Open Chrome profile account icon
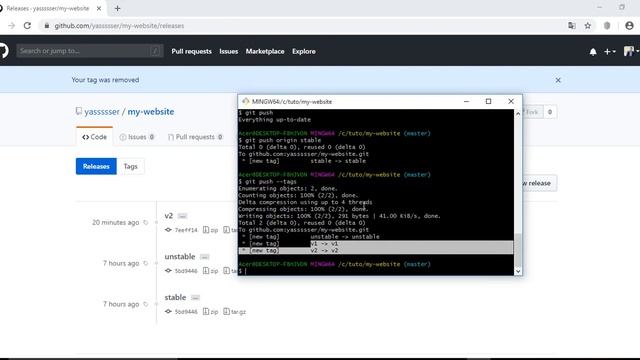 click(629, 26)
